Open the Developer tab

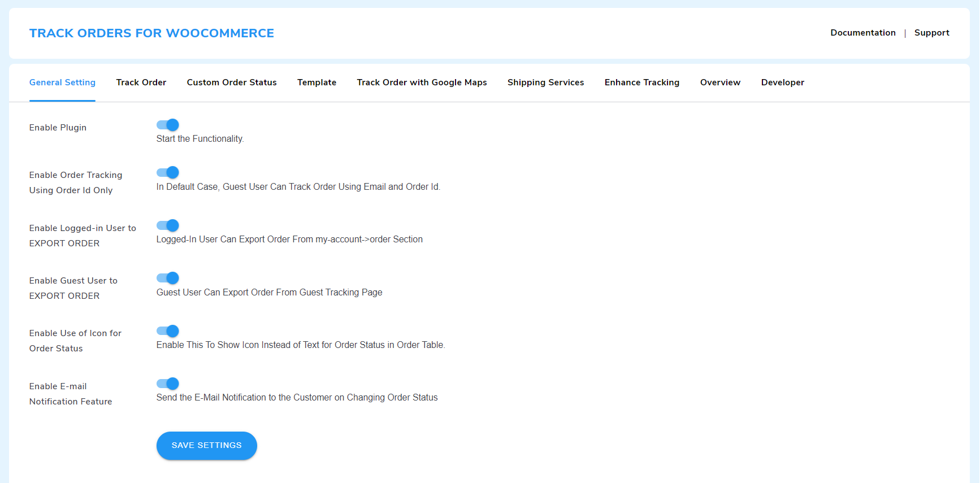tap(783, 82)
